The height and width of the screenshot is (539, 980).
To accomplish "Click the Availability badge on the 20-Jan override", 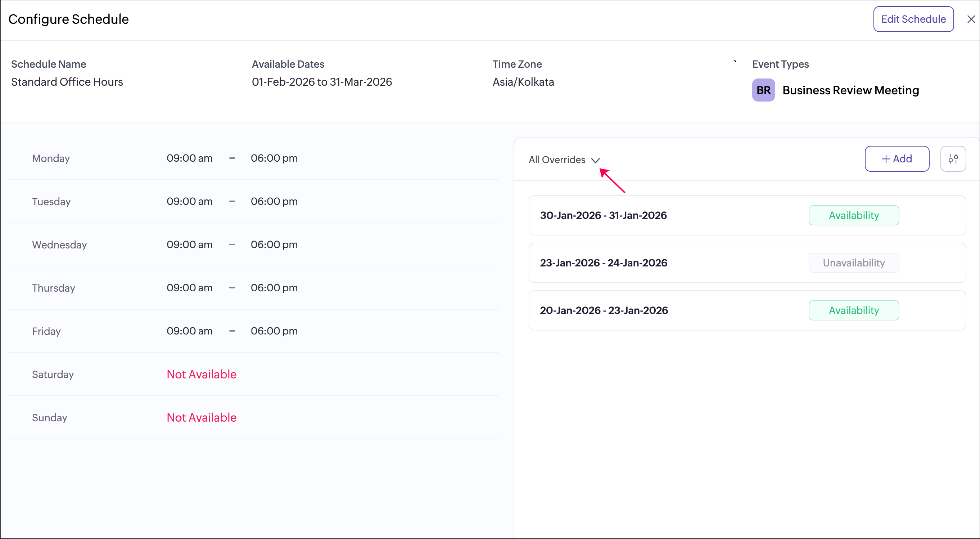I will pyautogui.click(x=853, y=311).
